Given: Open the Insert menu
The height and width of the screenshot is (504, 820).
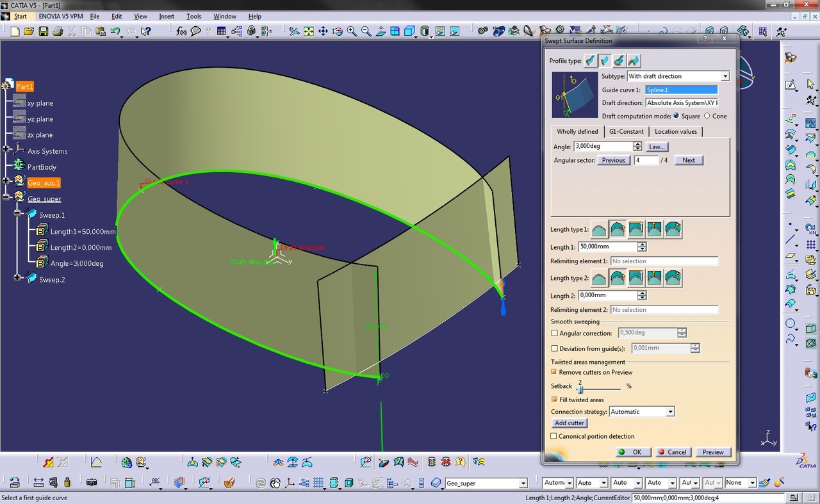Looking at the screenshot, I should [x=167, y=16].
